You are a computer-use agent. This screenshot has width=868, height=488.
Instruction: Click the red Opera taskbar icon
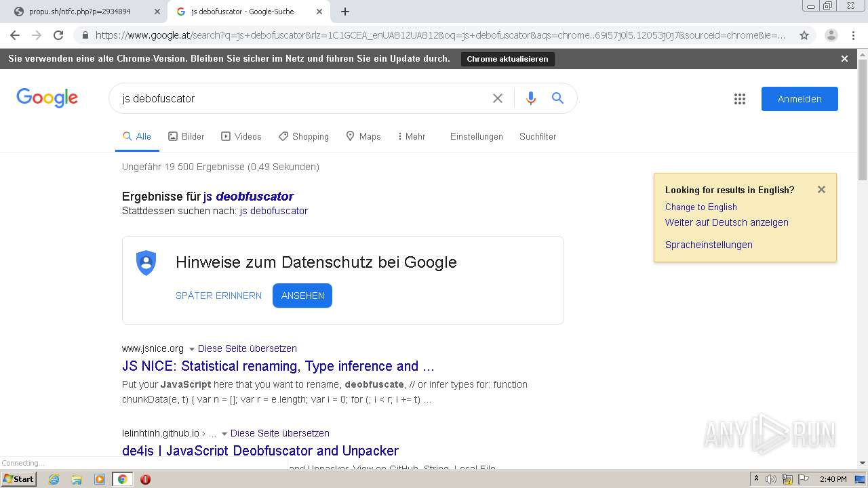click(145, 479)
